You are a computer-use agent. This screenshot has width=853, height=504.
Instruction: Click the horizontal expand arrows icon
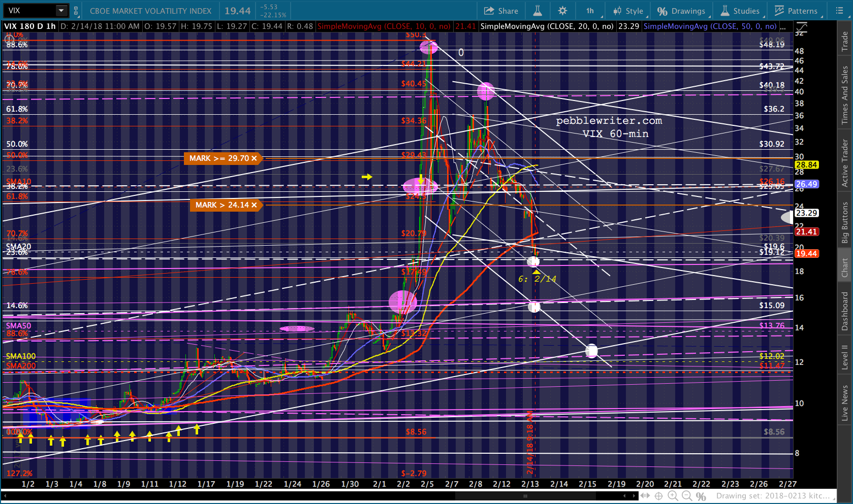coord(645,496)
